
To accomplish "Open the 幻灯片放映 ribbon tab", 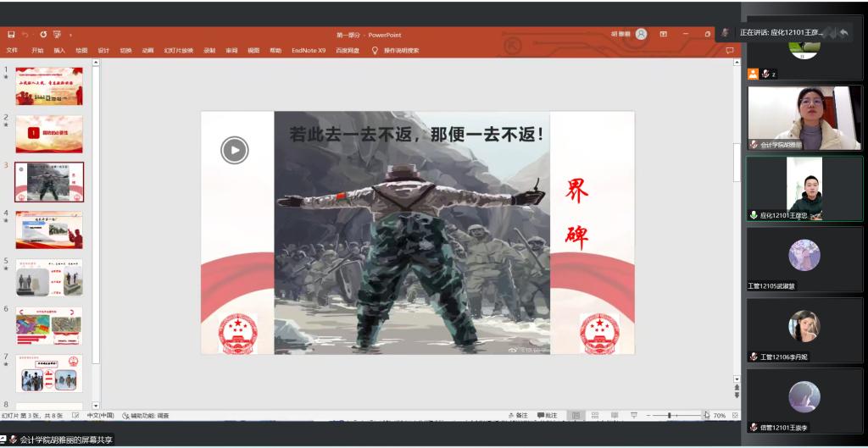I will (x=179, y=51).
